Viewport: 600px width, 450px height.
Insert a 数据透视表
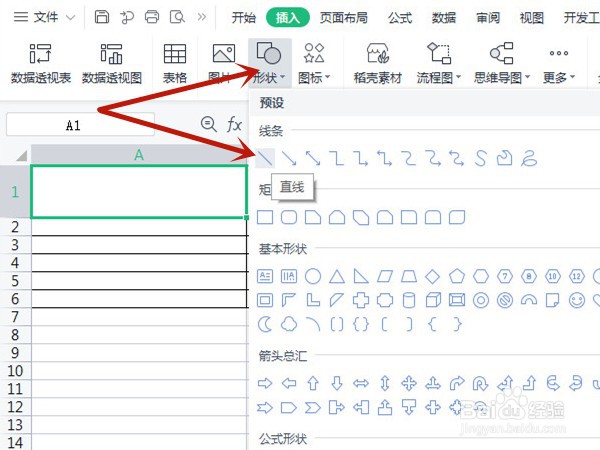coord(41,63)
